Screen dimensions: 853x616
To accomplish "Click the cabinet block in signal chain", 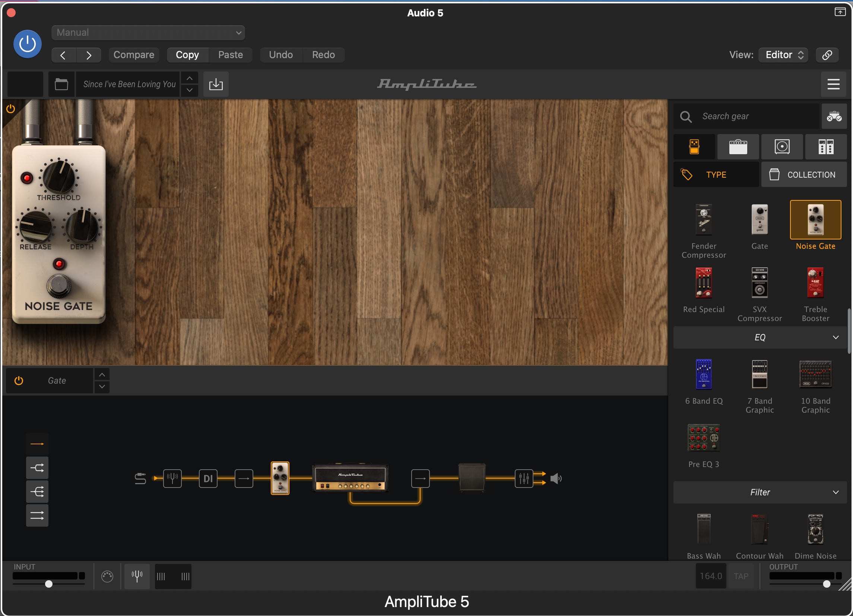I will 472,477.
